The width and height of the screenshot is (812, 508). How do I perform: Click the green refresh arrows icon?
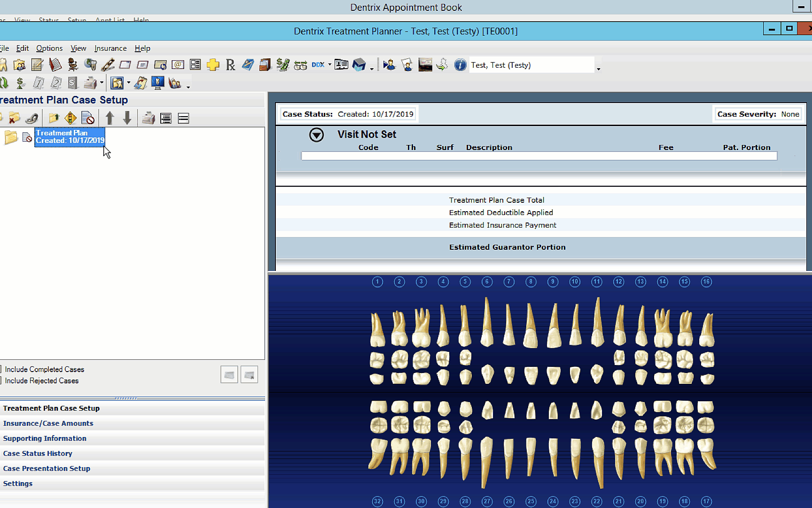coord(4,83)
